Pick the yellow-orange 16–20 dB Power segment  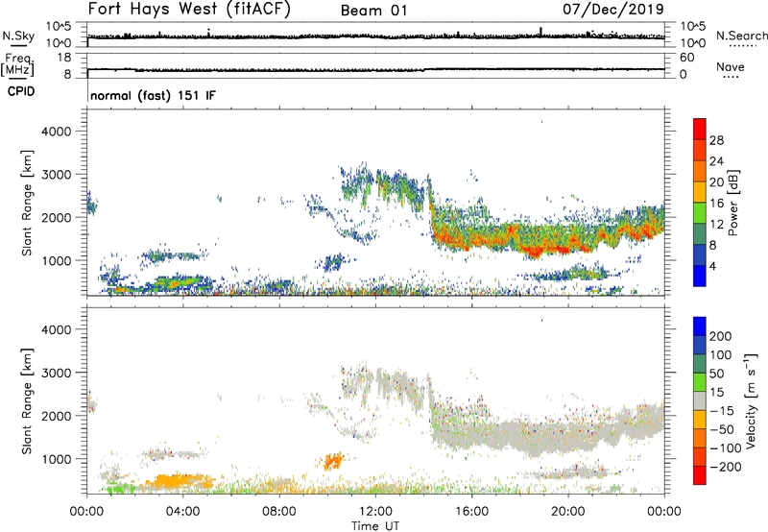(700, 192)
